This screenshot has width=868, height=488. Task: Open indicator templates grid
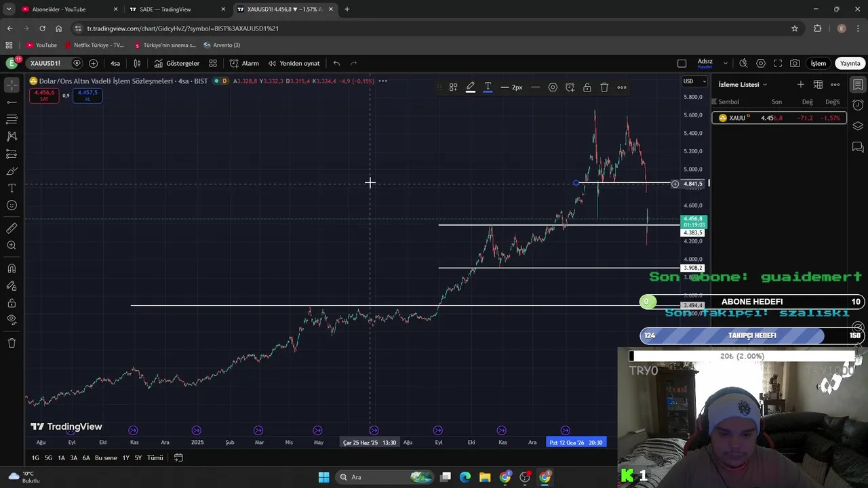(x=213, y=63)
